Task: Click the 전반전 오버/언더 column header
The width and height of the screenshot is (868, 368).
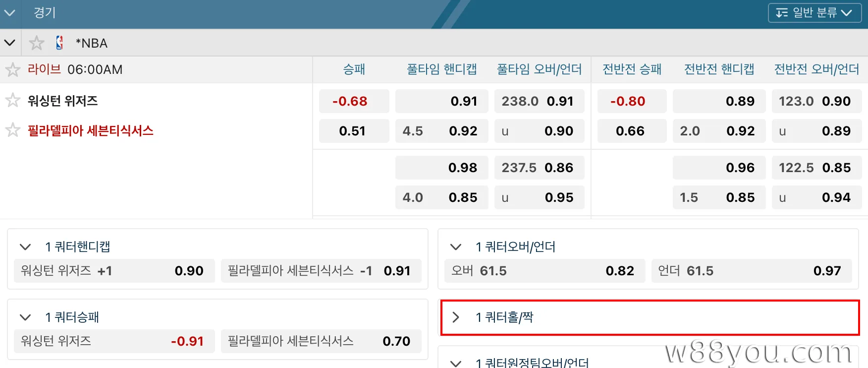Action: point(816,69)
